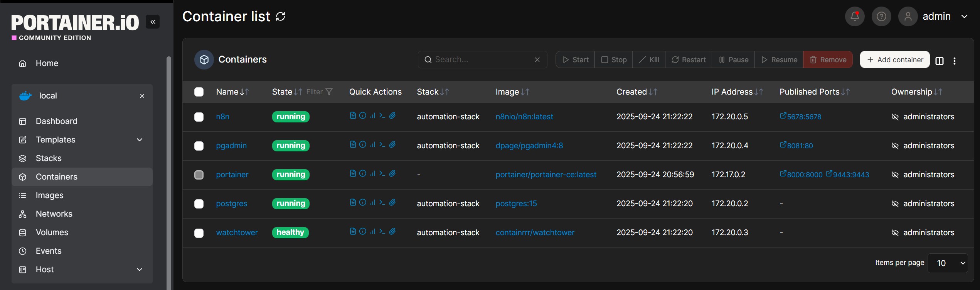This screenshot has width=980, height=290.
Task: Open the State column filter
Action: coord(319,92)
